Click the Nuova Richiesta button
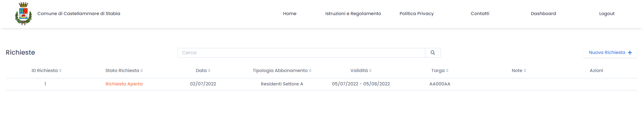Image resolution: width=644 pixels, height=132 pixels. click(610, 53)
